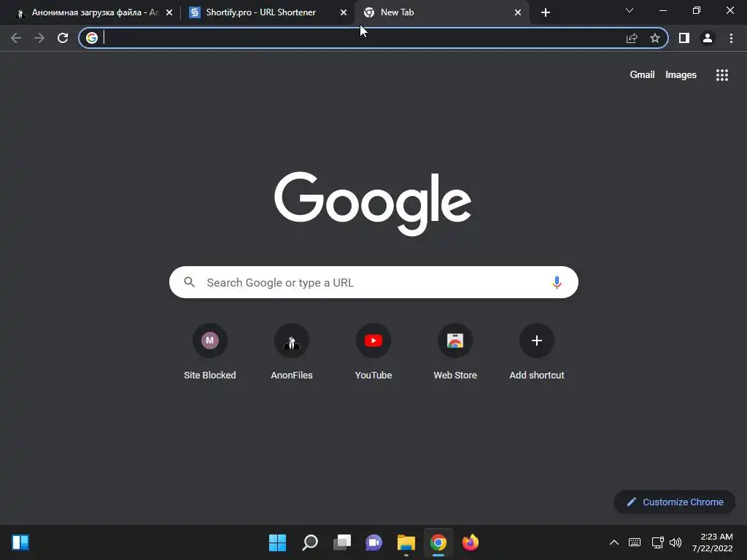Close the Анонимная загрузка файла tab
The image size is (747, 560).
[169, 13]
